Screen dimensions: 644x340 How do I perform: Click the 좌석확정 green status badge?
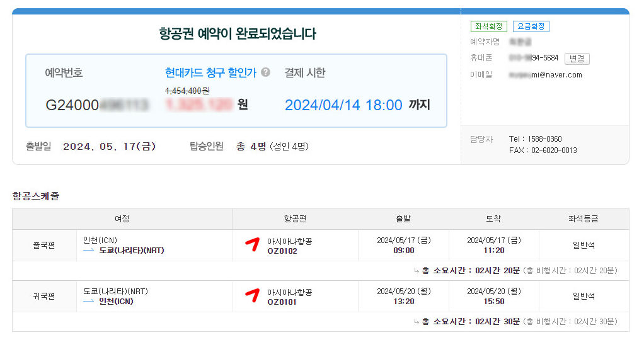coord(489,26)
